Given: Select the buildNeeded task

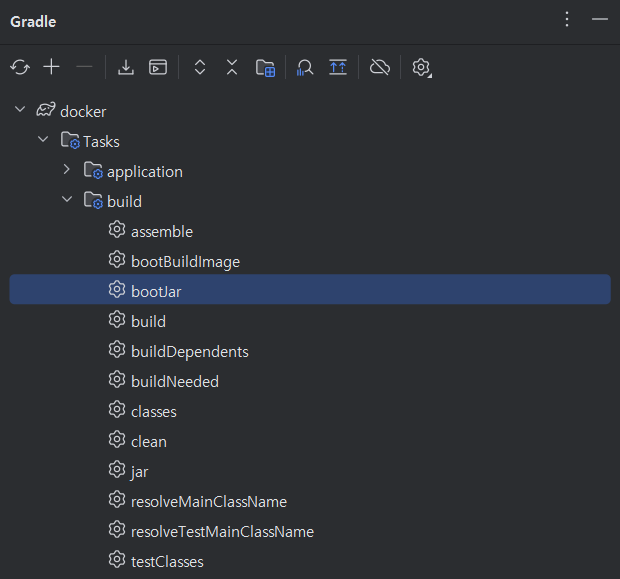Looking at the screenshot, I should (x=310, y=382).
